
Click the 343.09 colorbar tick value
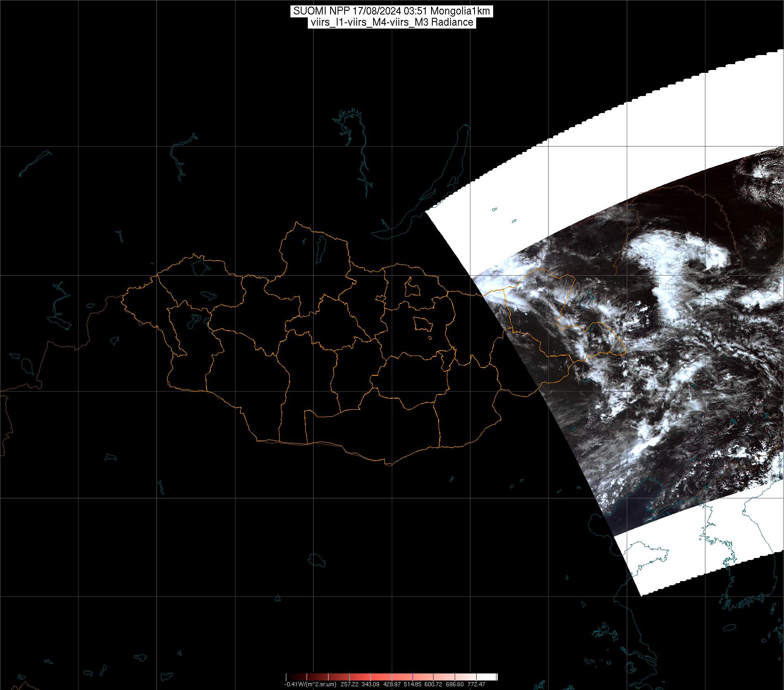coord(371,685)
